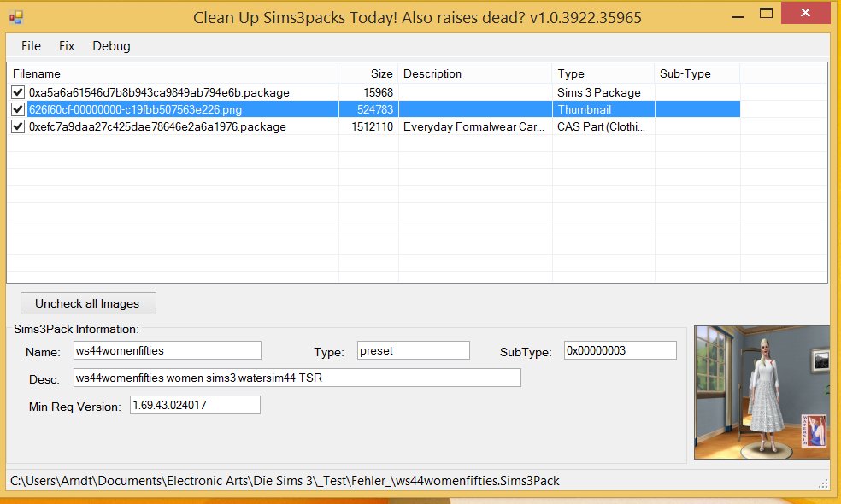Sort list by Filename column header

click(x=171, y=74)
